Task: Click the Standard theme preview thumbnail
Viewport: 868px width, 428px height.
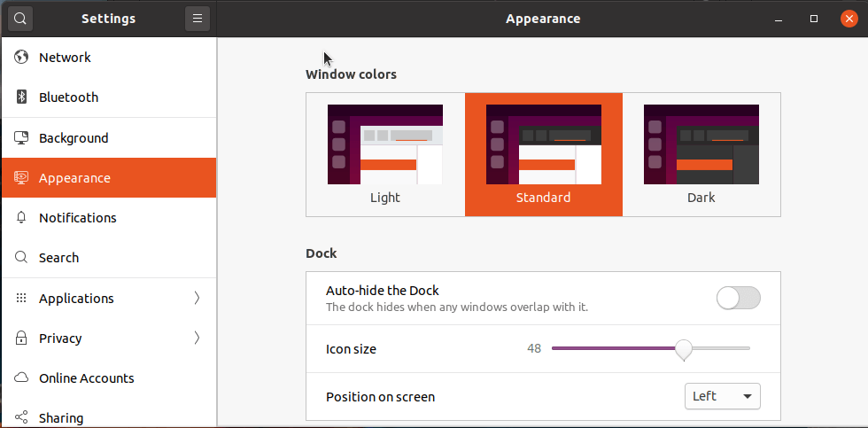Action: click(x=544, y=144)
